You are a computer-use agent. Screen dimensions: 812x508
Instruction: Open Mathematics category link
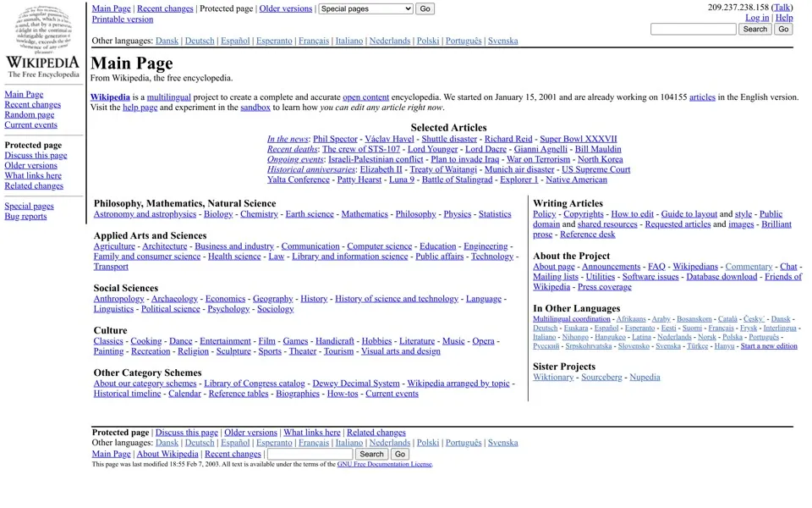[x=365, y=214]
